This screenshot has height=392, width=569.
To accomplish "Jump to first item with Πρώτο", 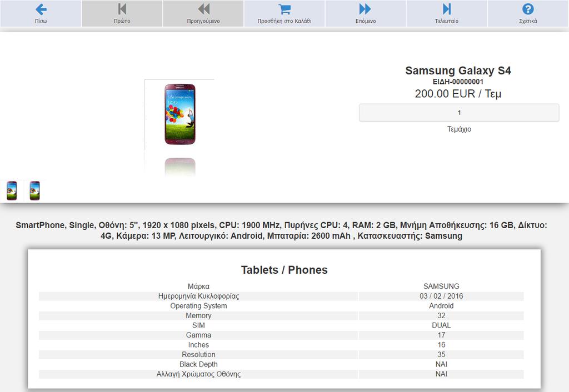I will pyautogui.click(x=122, y=13).
